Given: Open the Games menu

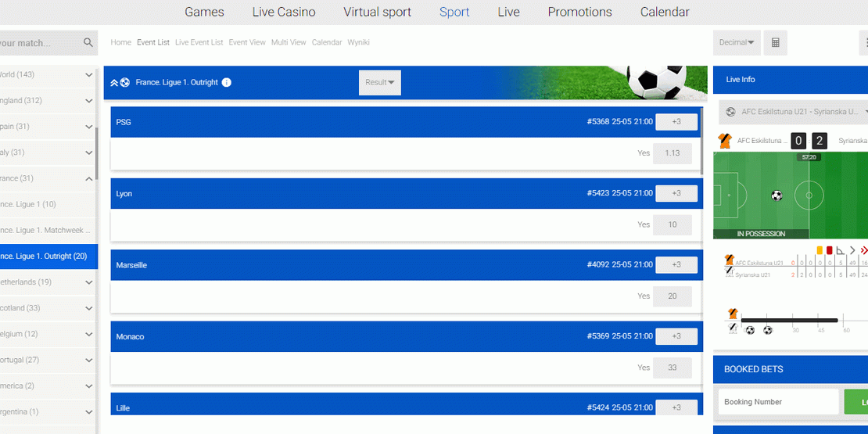Looking at the screenshot, I should (x=204, y=13).
